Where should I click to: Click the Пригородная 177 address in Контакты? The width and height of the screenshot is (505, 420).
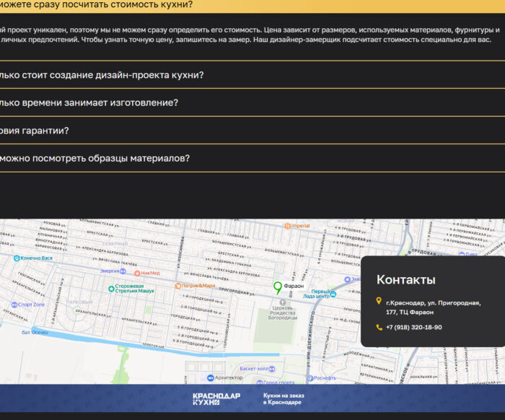pos(433,307)
